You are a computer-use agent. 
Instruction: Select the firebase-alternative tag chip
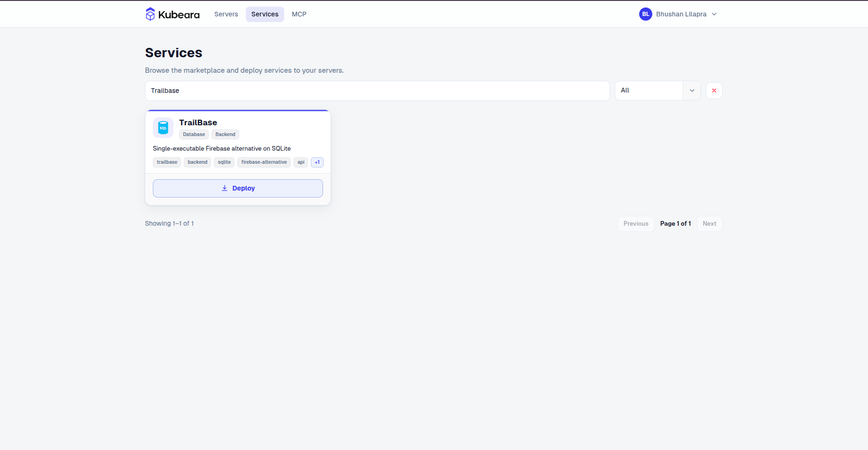[264, 162]
